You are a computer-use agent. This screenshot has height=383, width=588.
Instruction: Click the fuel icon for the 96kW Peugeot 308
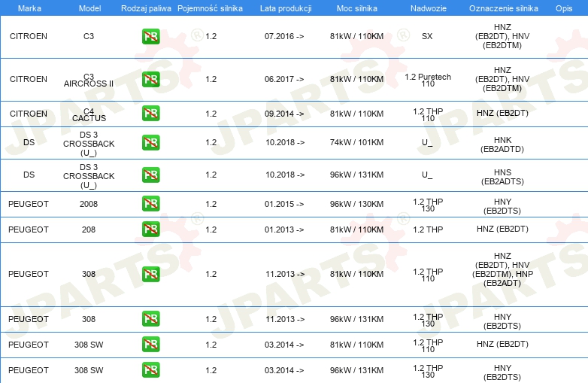tap(150, 319)
